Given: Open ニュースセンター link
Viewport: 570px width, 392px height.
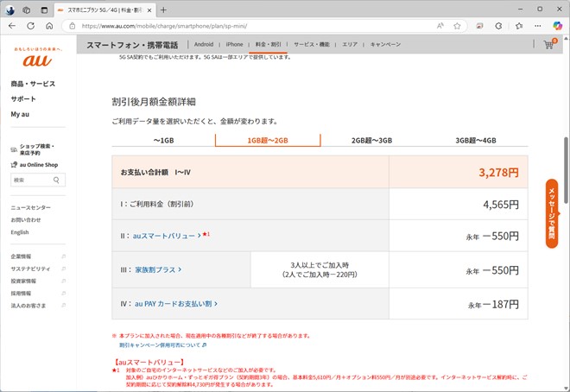Looking at the screenshot, I should [30, 207].
